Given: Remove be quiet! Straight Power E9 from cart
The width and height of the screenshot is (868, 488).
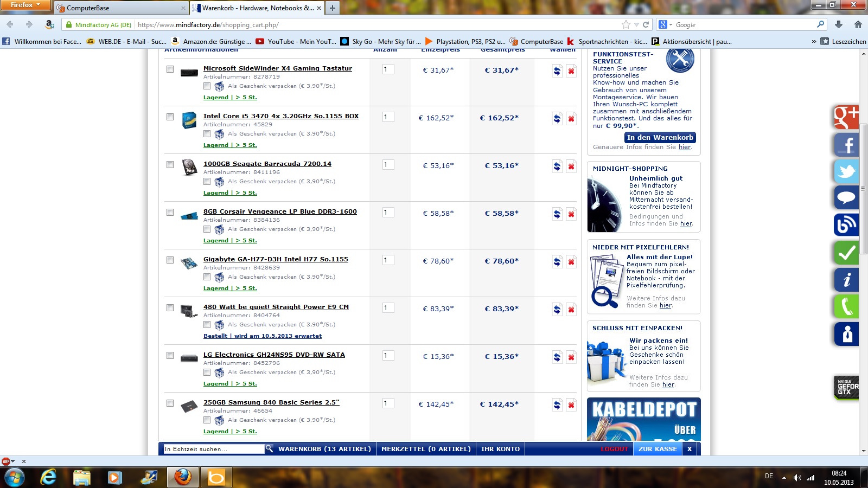Looking at the screenshot, I should (x=571, y=310).
